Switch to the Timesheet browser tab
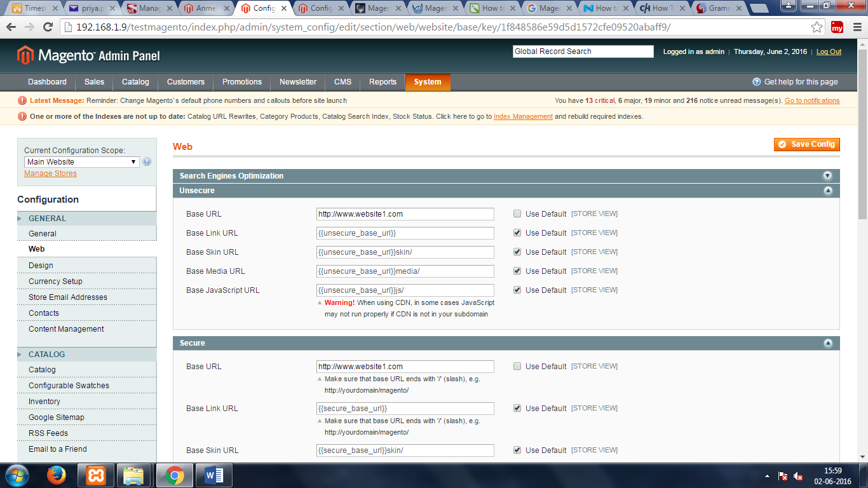This screenshot has height=488, width=868. pos(36,8)
